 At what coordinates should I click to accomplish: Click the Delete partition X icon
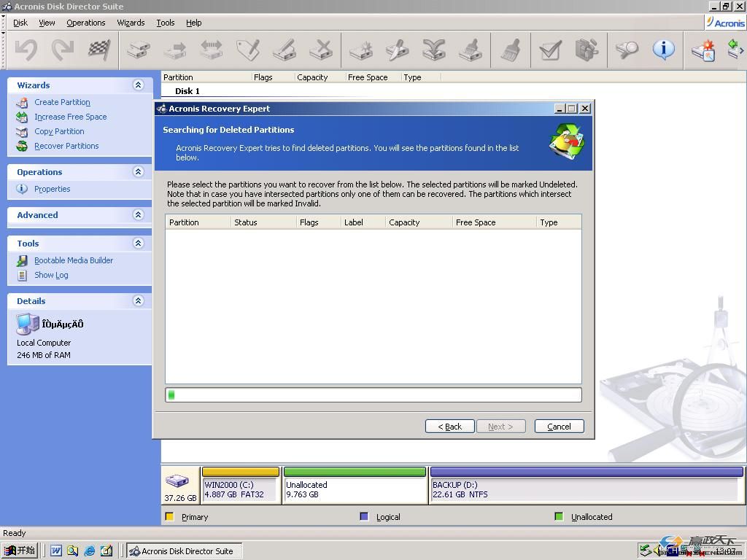(321, 50)
